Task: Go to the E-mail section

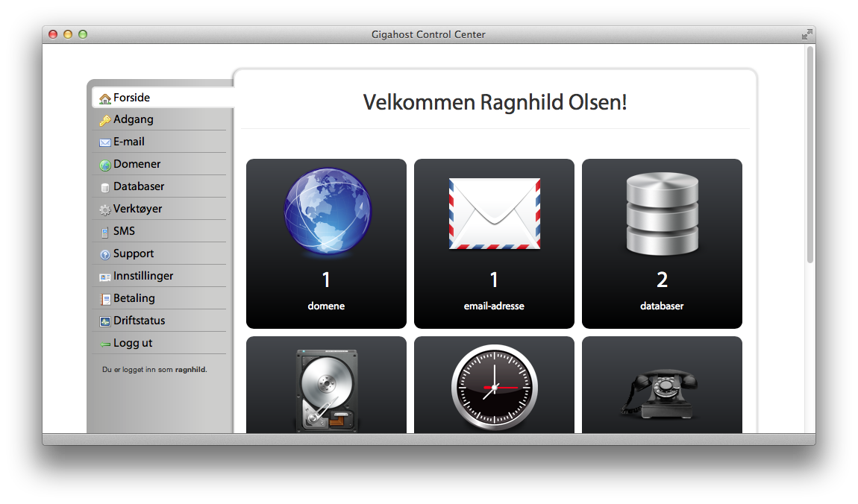Action: [159, 142]
